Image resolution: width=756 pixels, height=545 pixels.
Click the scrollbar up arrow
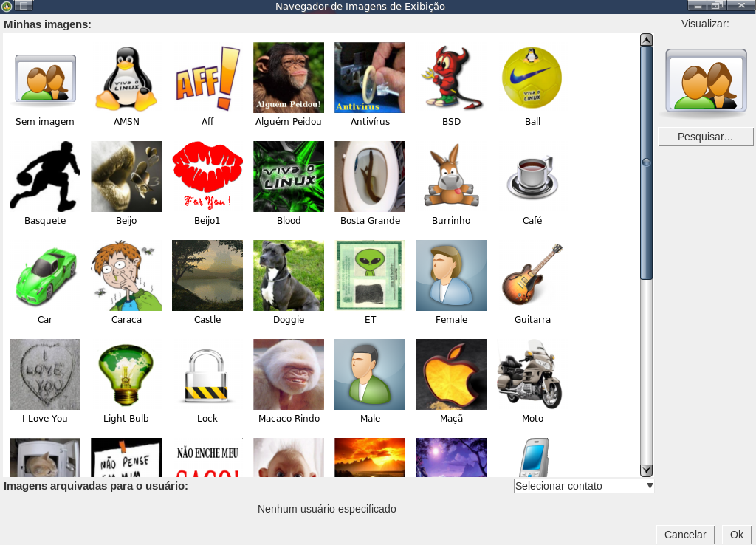point(646,40)
